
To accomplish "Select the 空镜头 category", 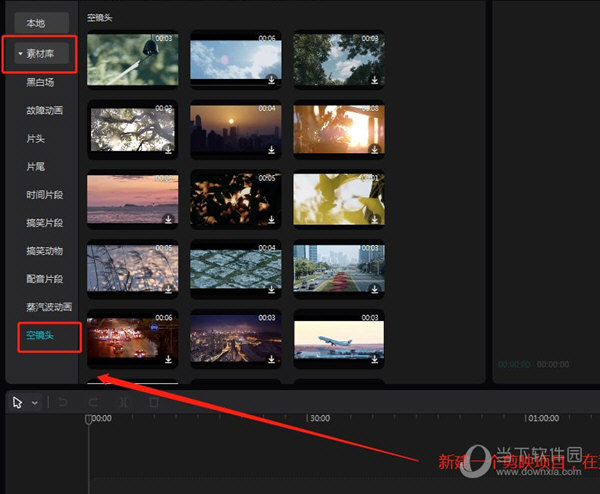I will (40, 335).
